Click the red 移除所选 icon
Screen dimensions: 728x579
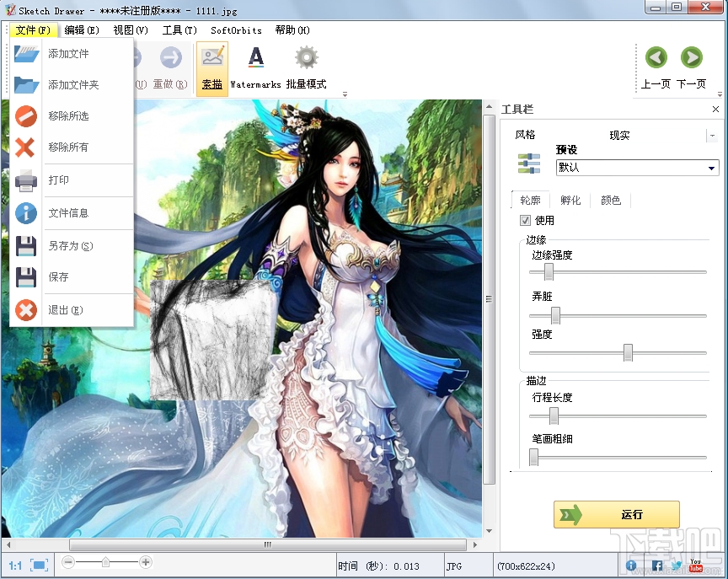pyautogui.click(x=26, y=116)
